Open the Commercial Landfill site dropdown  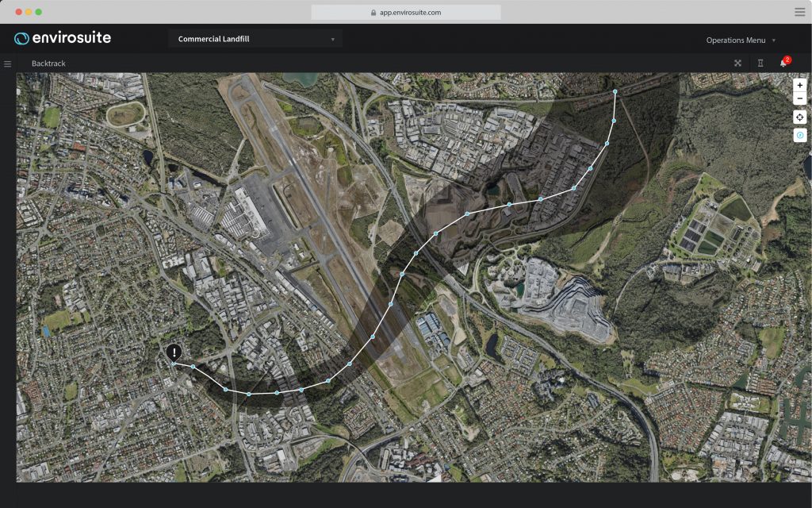coord(255,39)
